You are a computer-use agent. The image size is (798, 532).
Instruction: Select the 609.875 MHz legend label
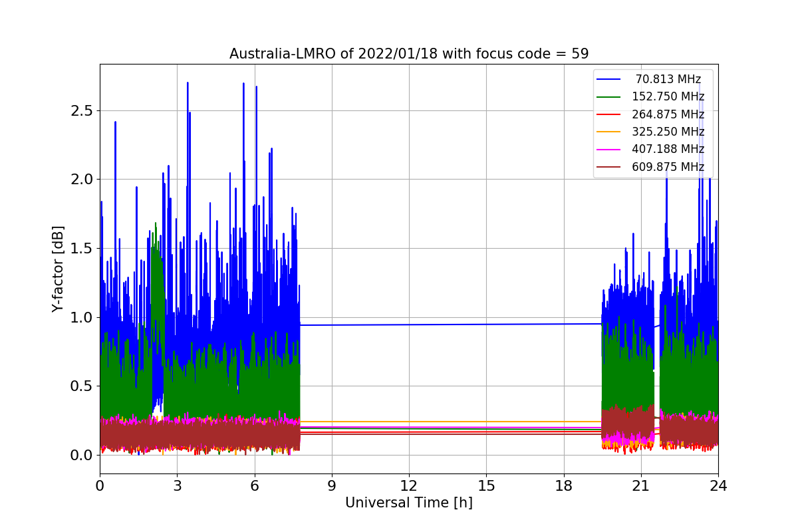tap(668, 167)
